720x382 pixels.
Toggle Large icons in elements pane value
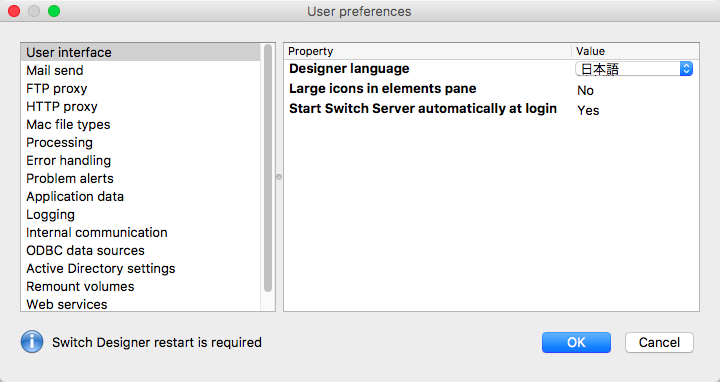(585, 90)
